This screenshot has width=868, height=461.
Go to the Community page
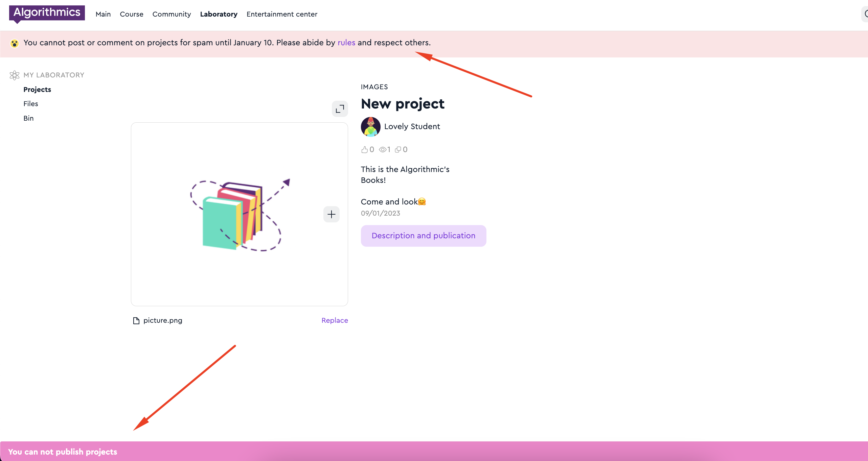click(172, 14)
